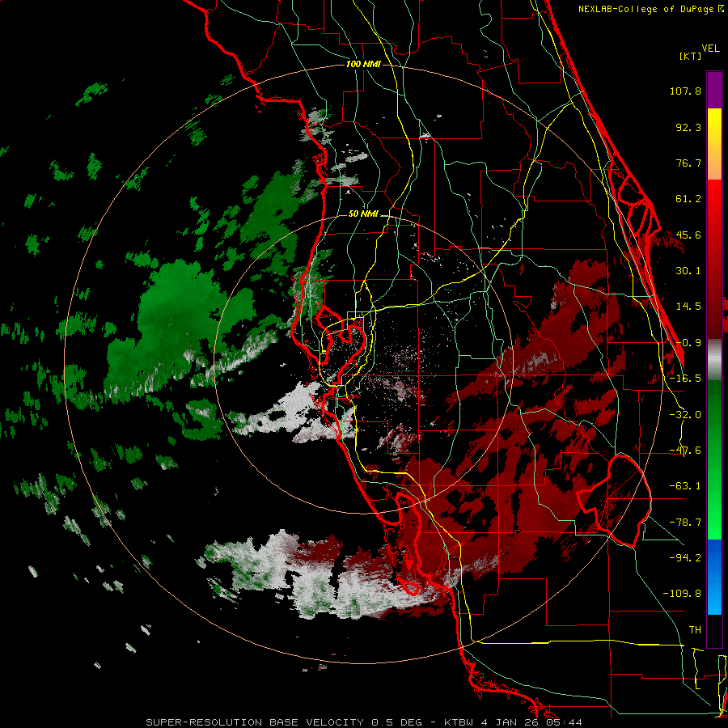The image size is (728, 728).
Task: Click the "[KT]" units label
Action: [x=690, y=56]
